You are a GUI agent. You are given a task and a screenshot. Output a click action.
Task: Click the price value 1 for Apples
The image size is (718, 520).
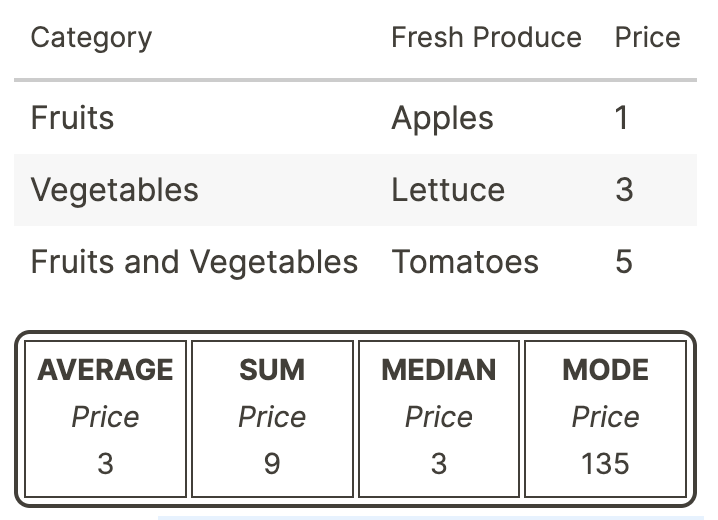pos(622,118)
